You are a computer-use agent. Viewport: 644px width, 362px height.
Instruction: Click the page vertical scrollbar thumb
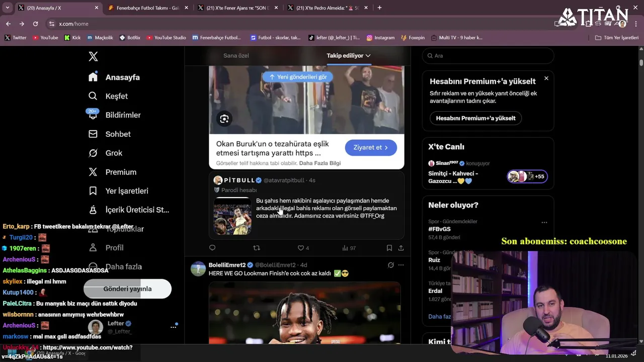pos(641,62)
